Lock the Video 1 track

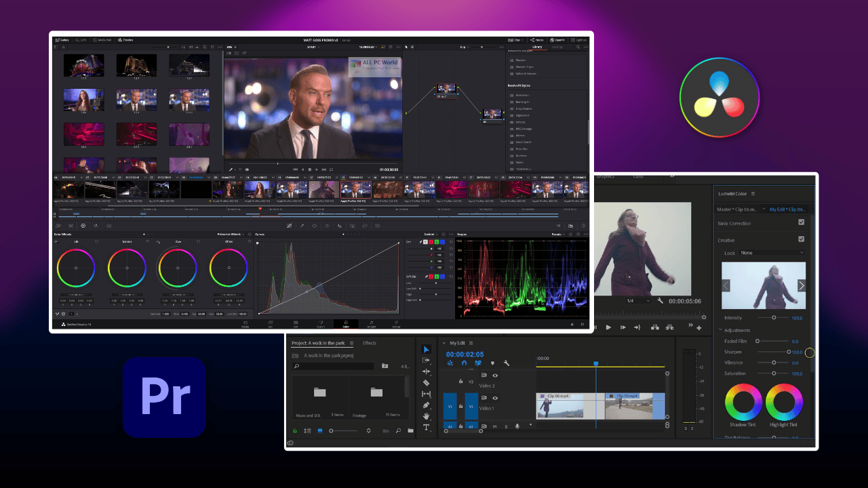[461, 407]
